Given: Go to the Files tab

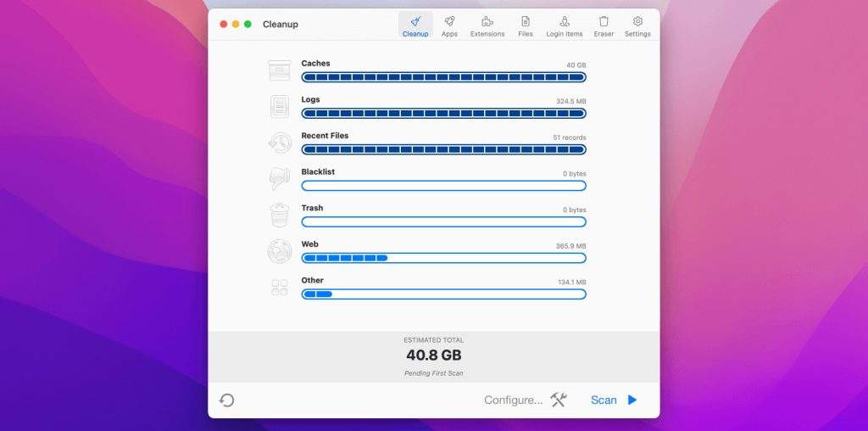Looking at the screenshot, I should pos(526,25).
